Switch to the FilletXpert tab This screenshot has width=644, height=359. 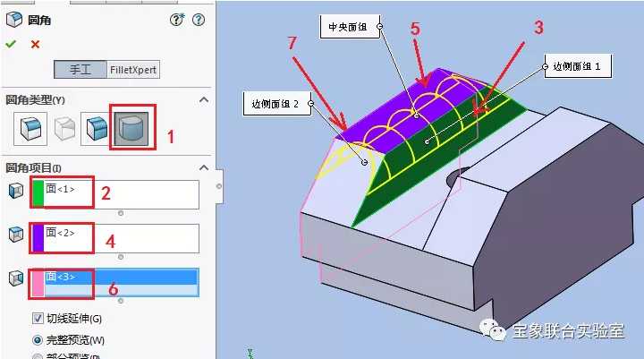click(133, 70)
